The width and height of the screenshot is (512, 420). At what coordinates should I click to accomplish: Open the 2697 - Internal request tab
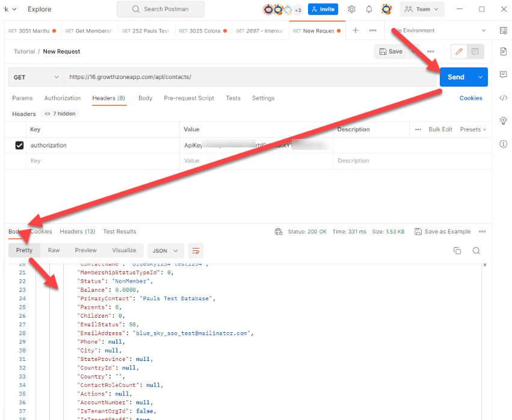click(x=260, y=31)
